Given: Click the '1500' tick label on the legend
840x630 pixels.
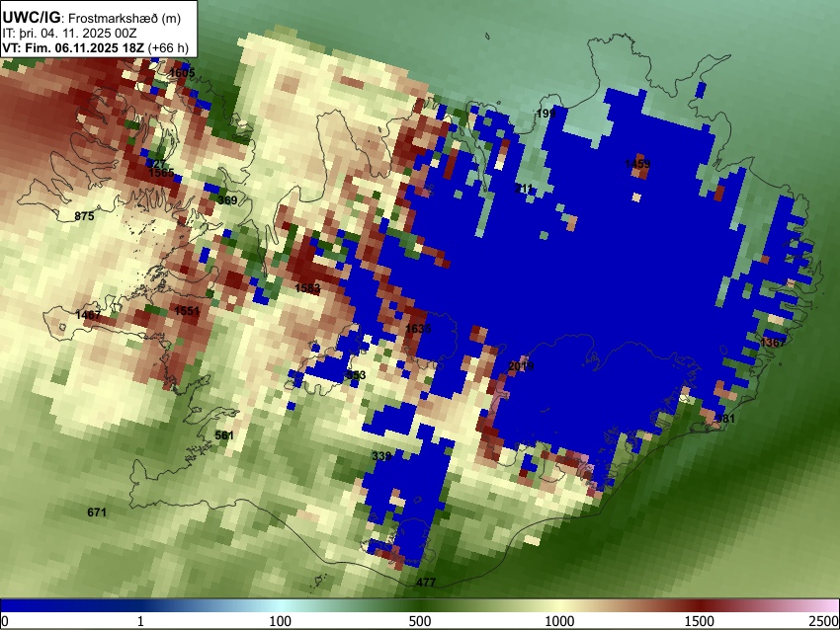Looking at the screenshot, I should tap(699, 621).
